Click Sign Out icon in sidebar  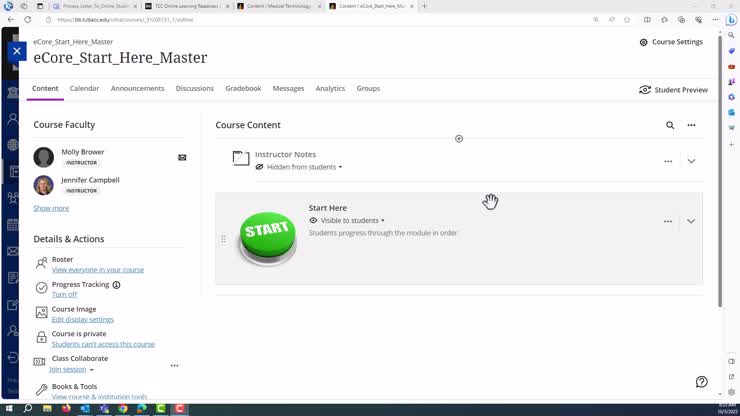[x=13, y=357]
